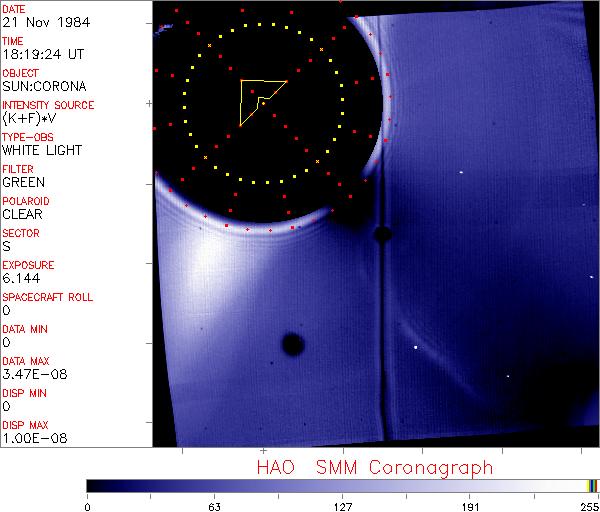The width and height of the screenshot is (600, 512).
Task: Click the color bar above the 127 tick
Action: pos(343,485)
